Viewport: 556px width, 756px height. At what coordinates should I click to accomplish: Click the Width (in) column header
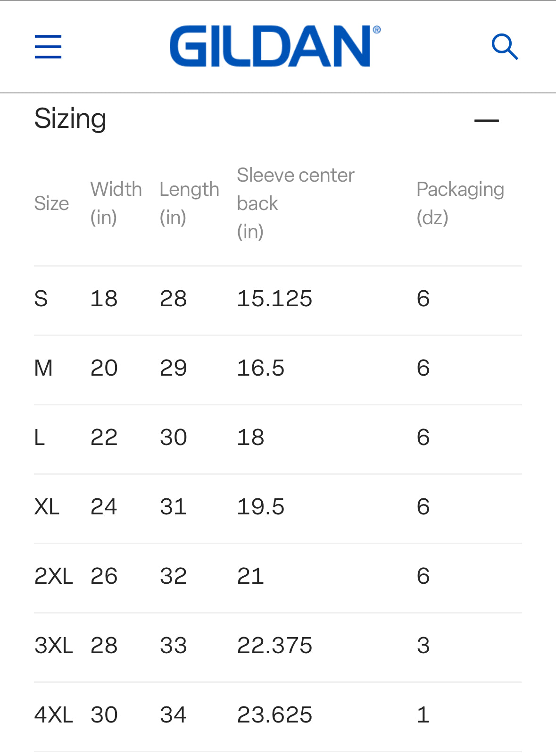tap(116, 203)
